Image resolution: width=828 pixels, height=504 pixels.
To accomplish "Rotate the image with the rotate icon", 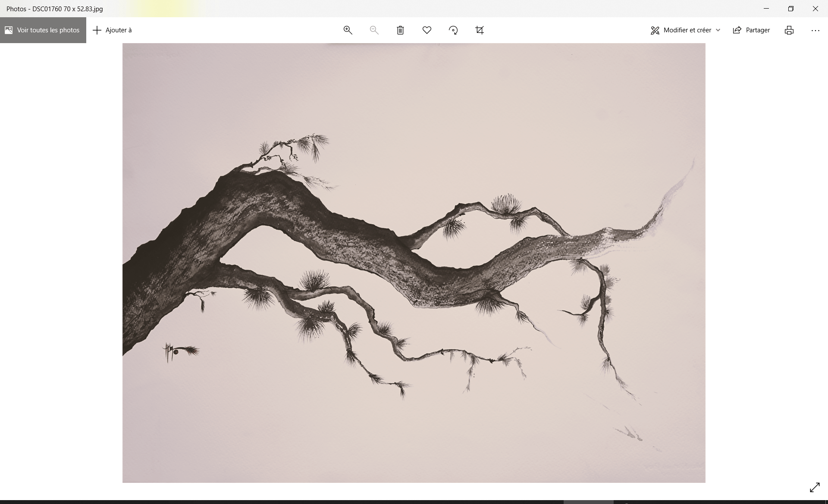I will pos(453,30).
